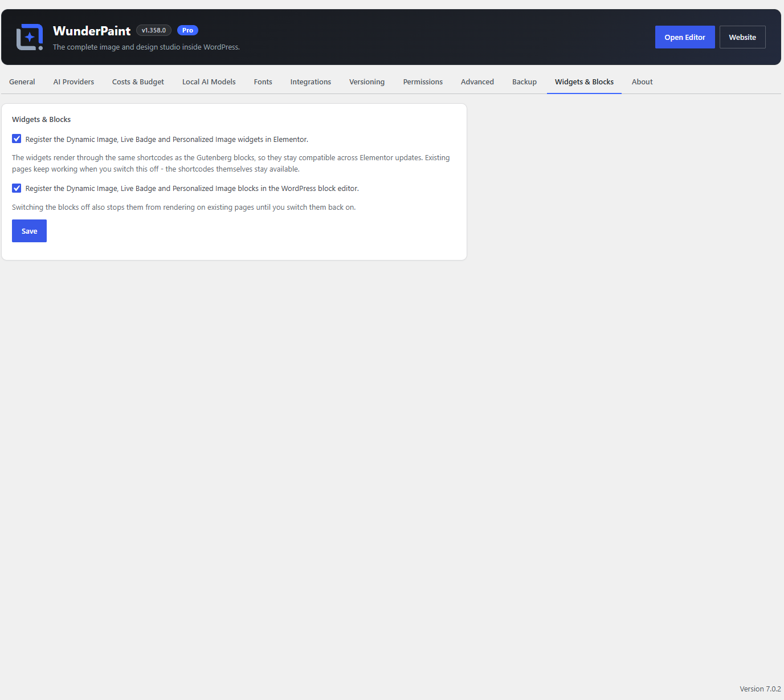Click the WunderPaint title text
784x700 pixels.
(92, 31)
